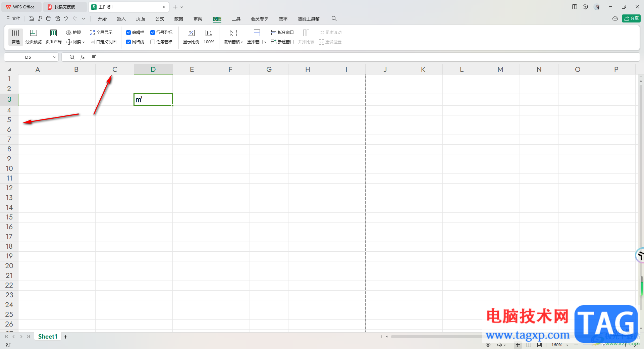Click the formula bar input field
This screenshot has width=644, height=349.
[364, 57]
